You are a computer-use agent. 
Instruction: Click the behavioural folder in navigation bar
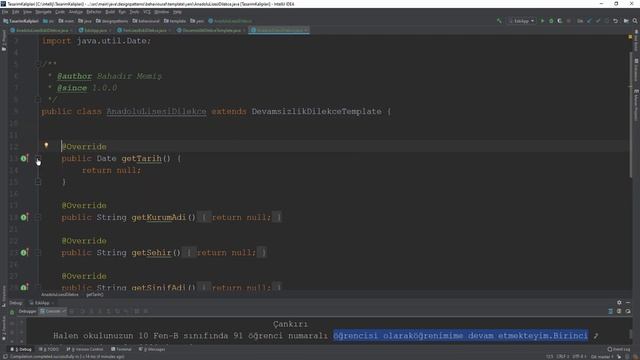click(146, 21)
